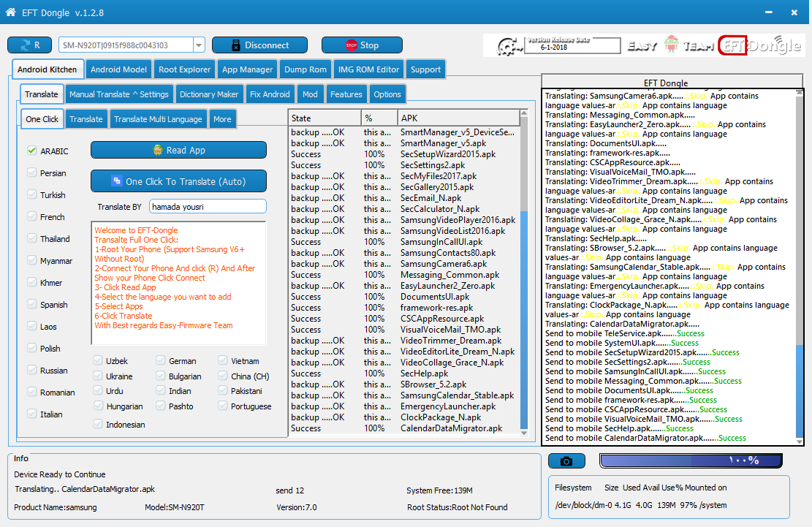Open the device selection dropdown arrow
The height and width of the screenshot is (527, 812).
199,45
